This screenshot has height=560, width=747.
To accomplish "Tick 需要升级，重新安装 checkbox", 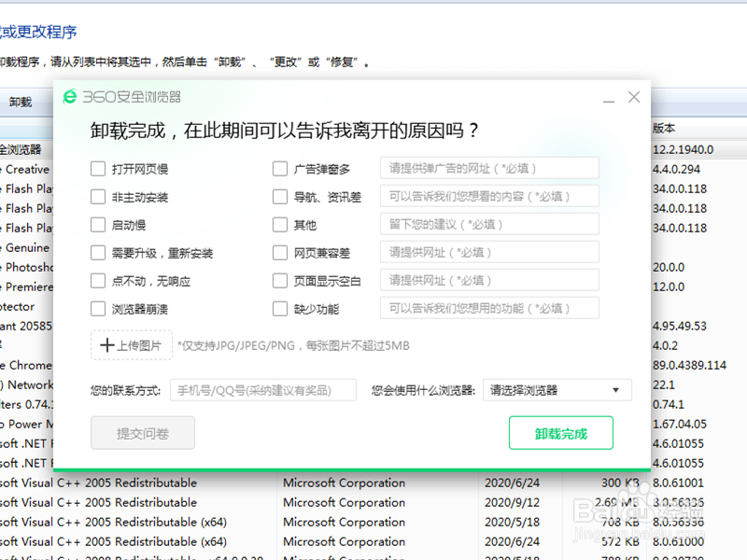I will (x=98, y=253).
